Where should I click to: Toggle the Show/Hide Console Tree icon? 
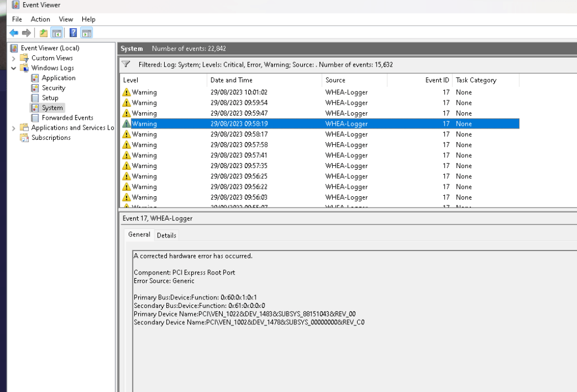pos(56,33)
